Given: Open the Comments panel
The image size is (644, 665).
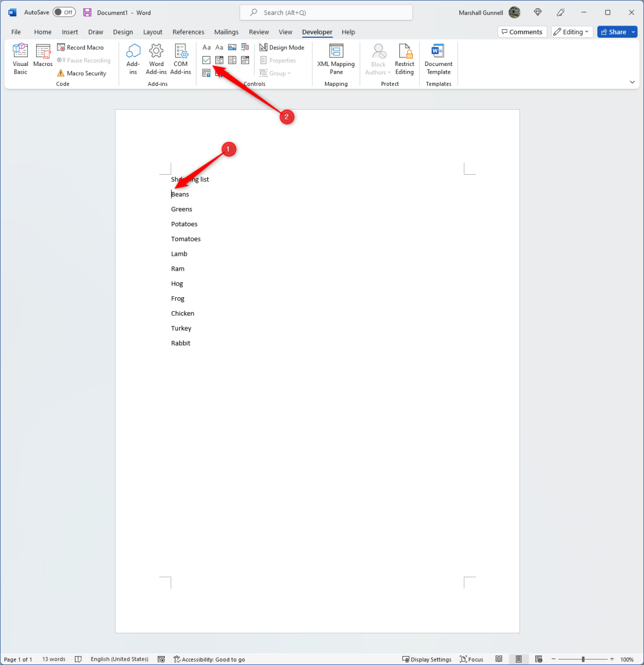Looking at the screenshot, I should (522, 32).
